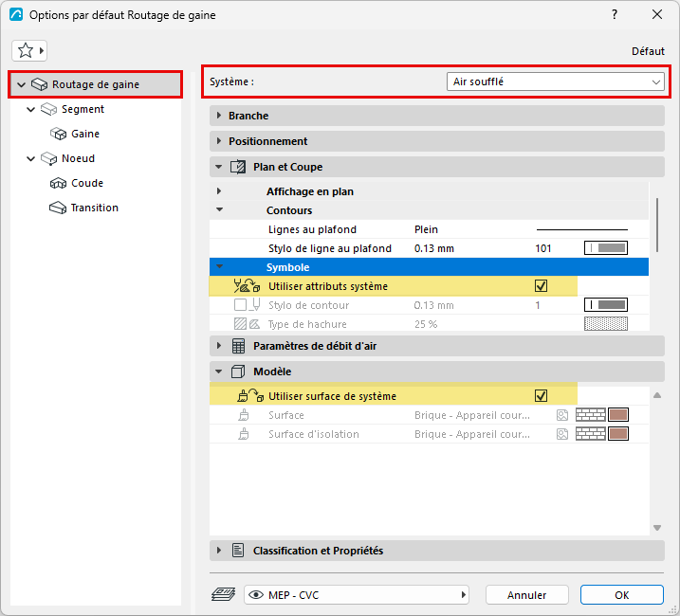Click the Plan et Coupe panel icon
The image size is (680, 616).
click(238, 167)
